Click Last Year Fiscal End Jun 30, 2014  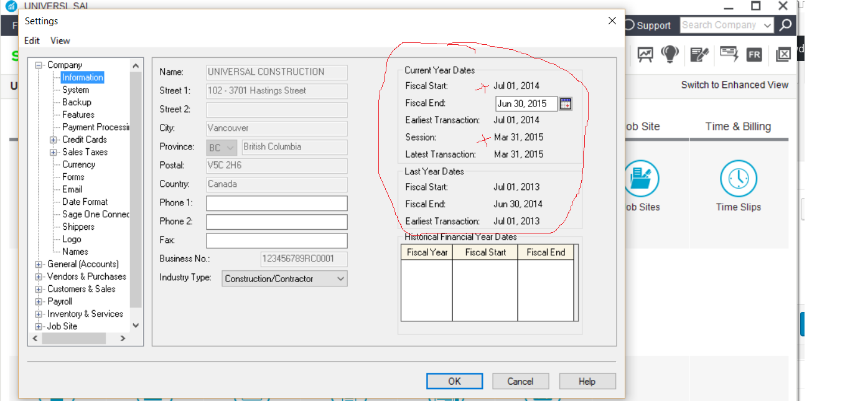(518, 204)
